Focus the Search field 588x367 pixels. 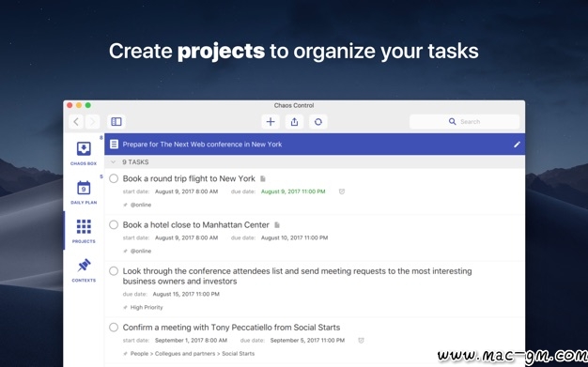point(464,121)
